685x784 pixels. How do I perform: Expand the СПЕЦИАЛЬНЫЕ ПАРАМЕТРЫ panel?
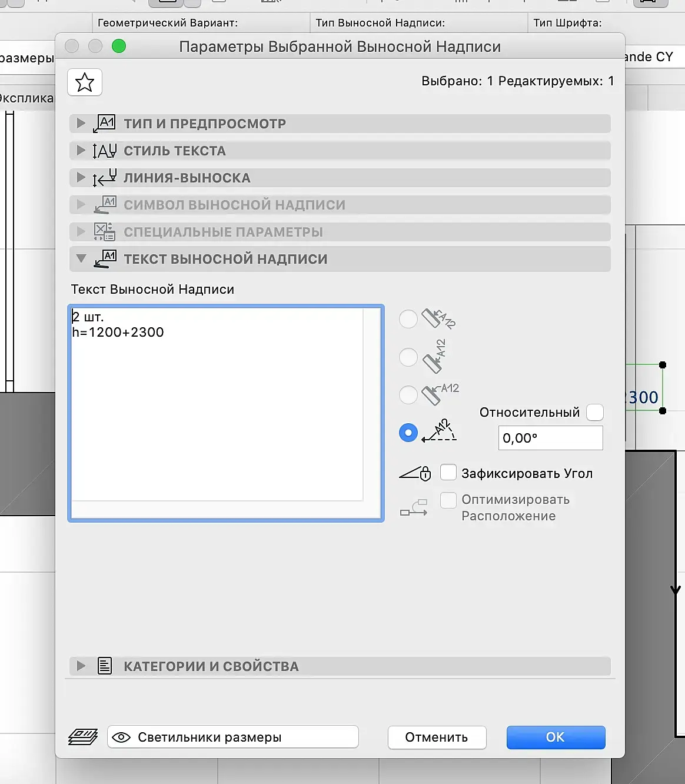(81, 232)
